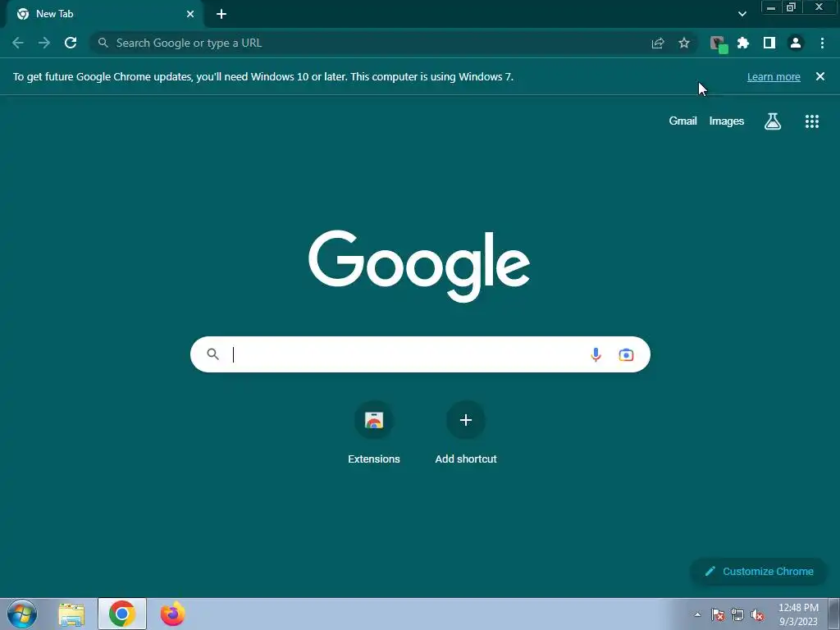Click the magnifier icon in search box
840x630 pixels.
click(x=212, y=354)
